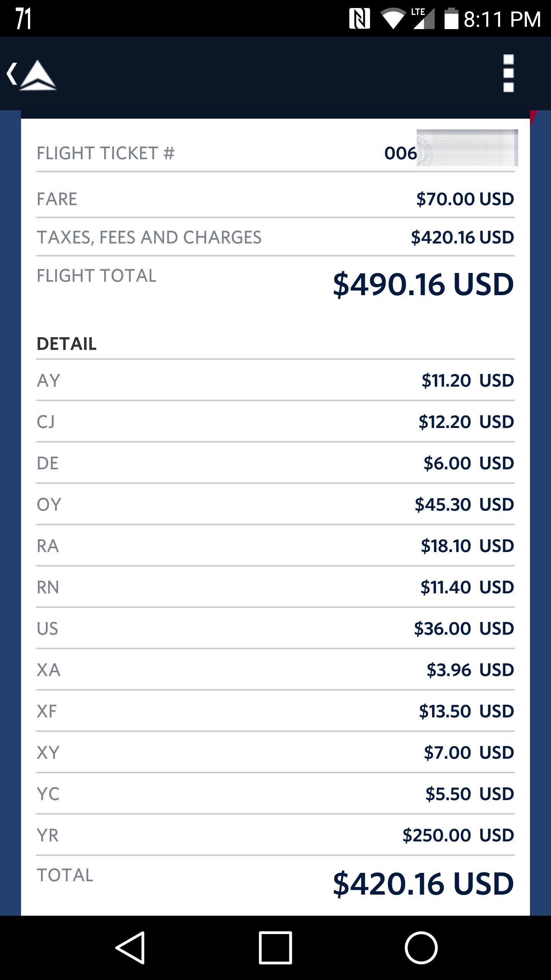Viewport: 551px width, 980px height.
Task: Tap the 71 temperature notification icon
Action: click(23, 19)
